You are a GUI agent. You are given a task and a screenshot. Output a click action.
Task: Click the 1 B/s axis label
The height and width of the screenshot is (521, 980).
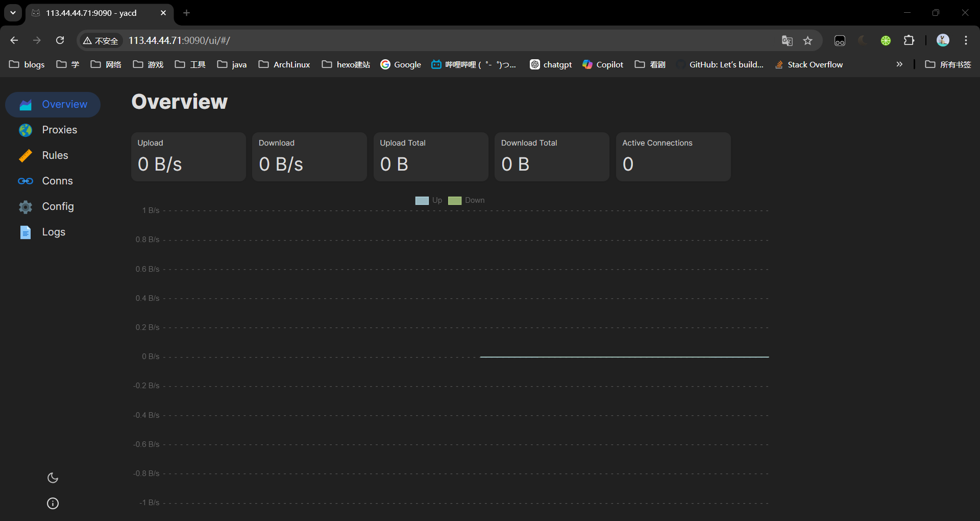click(151, 210)
